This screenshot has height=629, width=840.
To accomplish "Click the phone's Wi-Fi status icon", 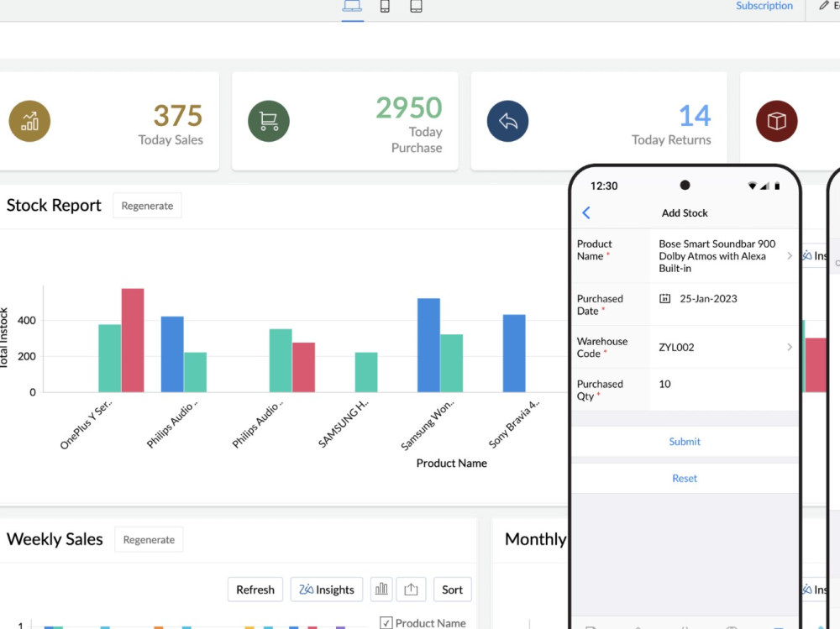I will 752,186.
